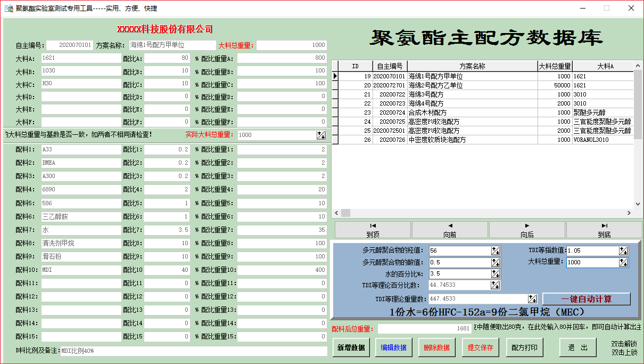Click the empty 大料D input field
644x364 pixels.
81,96
